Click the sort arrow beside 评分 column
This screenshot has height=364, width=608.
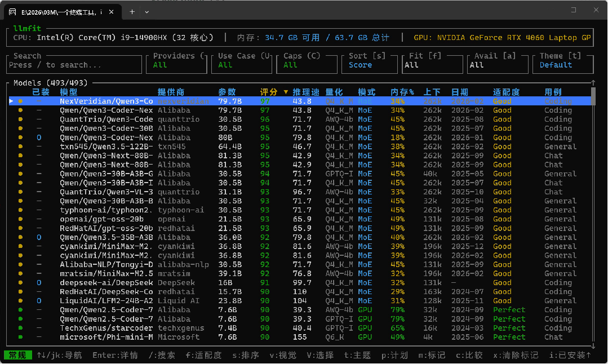coord(286,92)
